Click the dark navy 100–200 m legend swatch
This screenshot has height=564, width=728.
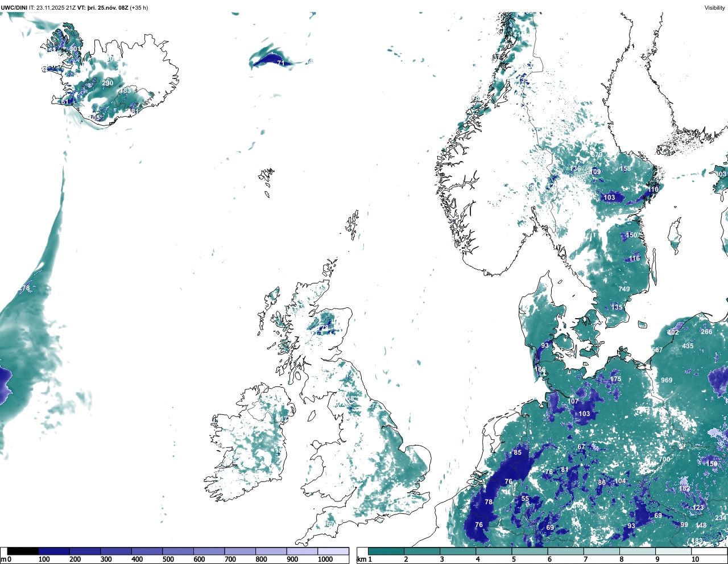53,551
